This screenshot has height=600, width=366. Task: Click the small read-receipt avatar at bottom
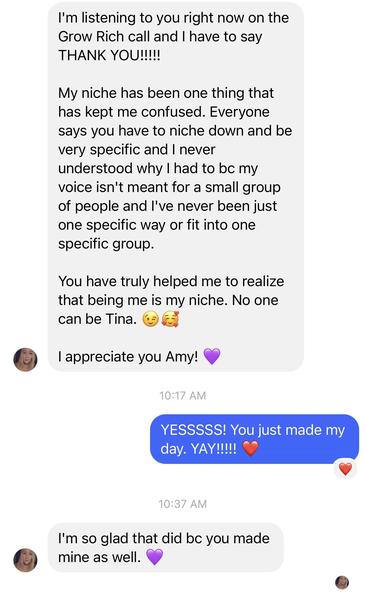(342, 582)
